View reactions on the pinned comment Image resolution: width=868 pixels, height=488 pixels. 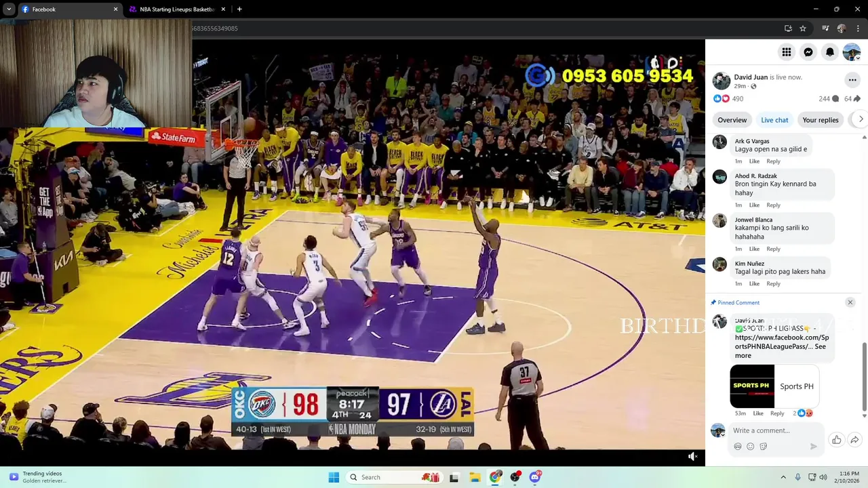tap(803, 413)
